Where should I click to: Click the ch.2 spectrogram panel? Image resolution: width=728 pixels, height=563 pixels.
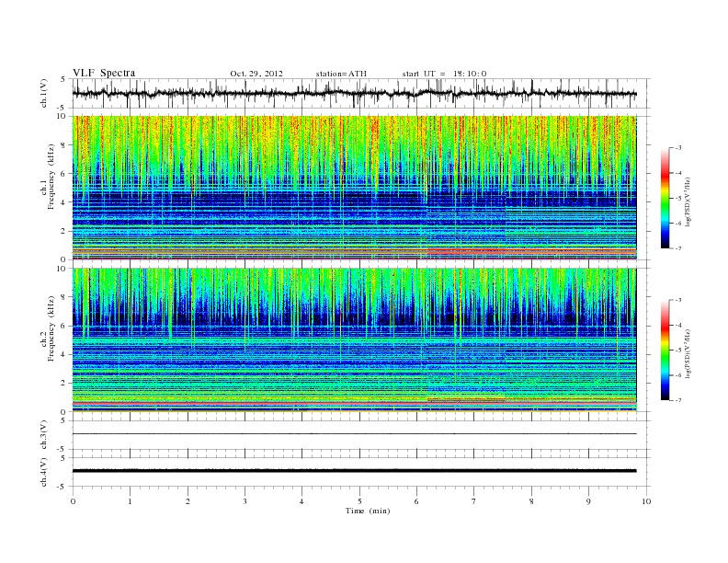tap(354, 339)
